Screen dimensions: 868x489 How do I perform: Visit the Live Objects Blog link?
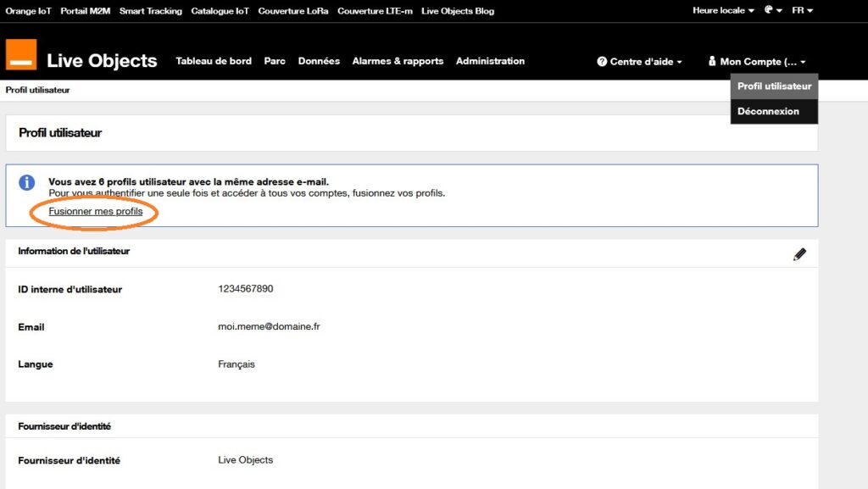458,11
